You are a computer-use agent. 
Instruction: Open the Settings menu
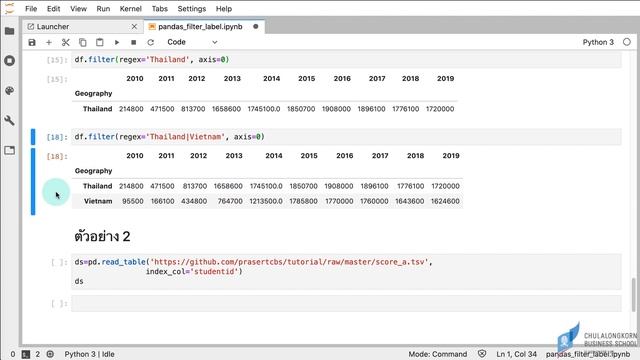[x=192, y=9]
